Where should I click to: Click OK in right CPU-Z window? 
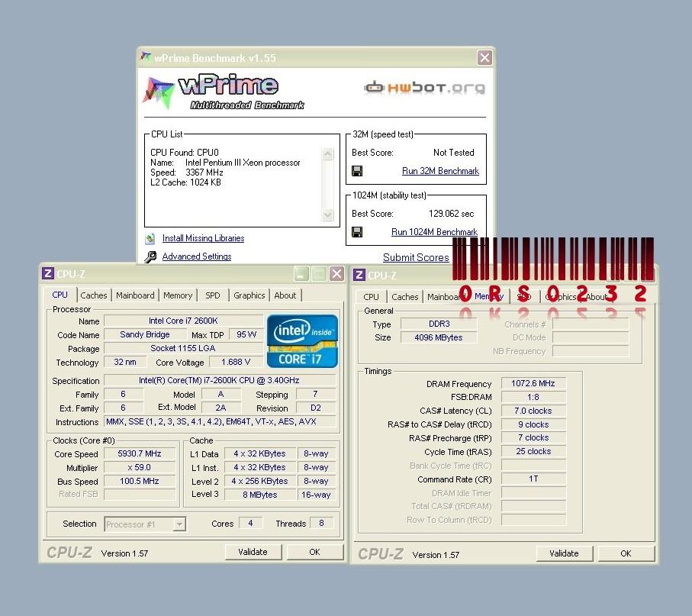pyautogui.click(x=626, y=553)
